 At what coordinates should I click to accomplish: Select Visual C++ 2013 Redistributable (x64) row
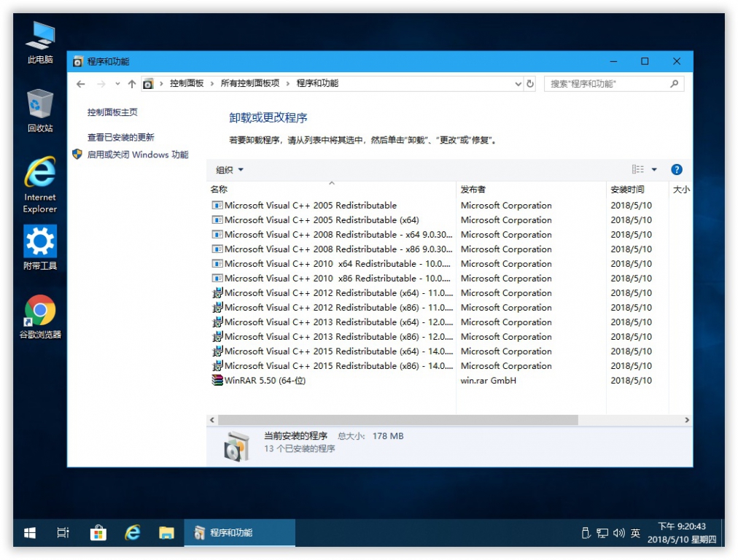(449, 322)
